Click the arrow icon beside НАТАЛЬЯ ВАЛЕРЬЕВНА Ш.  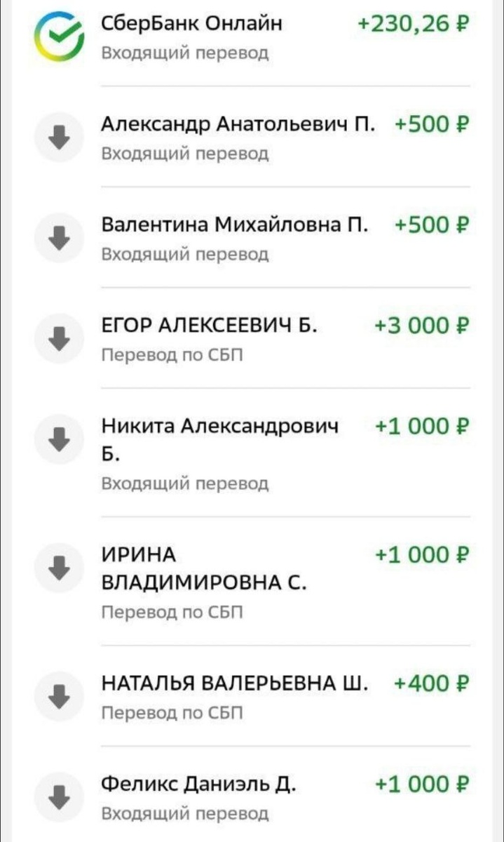click(60, 695)
